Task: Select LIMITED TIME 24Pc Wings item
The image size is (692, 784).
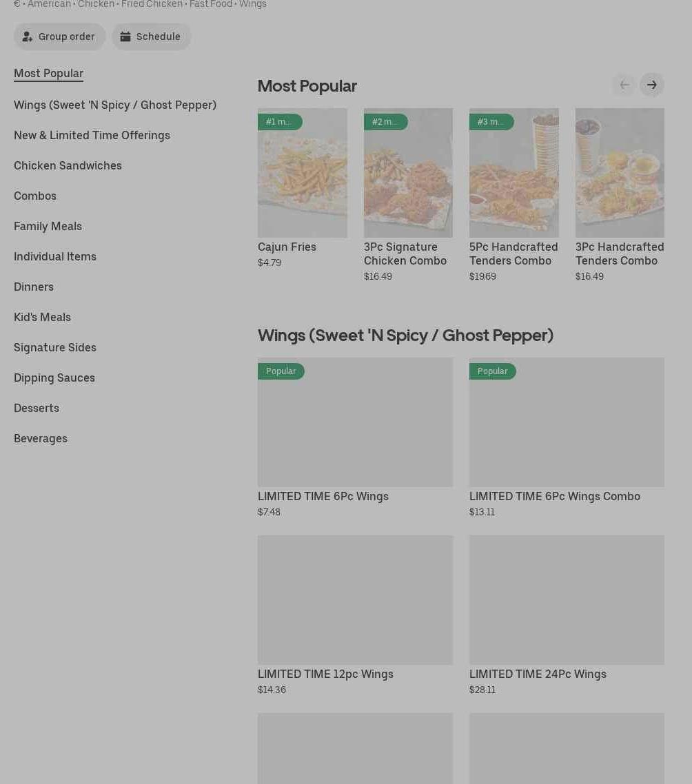Action: coord(567,600)
